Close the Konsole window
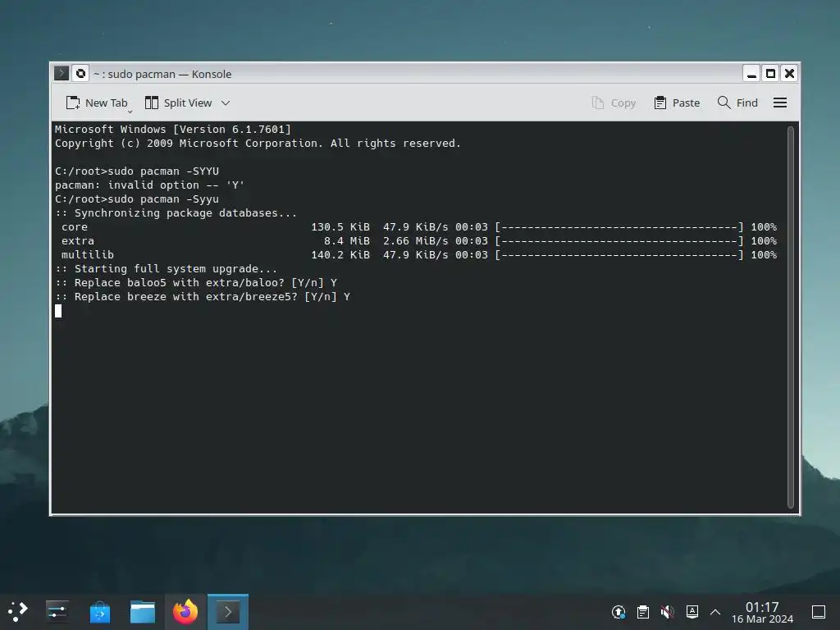840x630 pixels. 790,73
